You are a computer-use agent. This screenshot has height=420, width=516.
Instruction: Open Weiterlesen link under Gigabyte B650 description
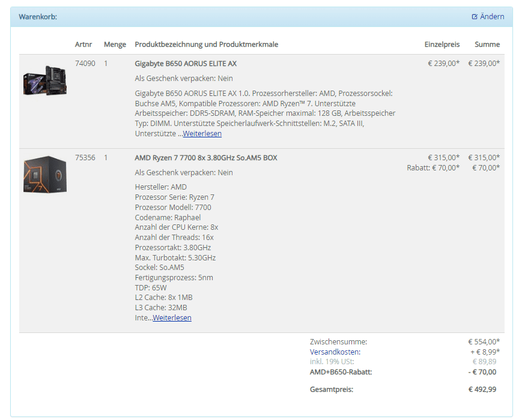pyautogui.click(x=202, y=133)
